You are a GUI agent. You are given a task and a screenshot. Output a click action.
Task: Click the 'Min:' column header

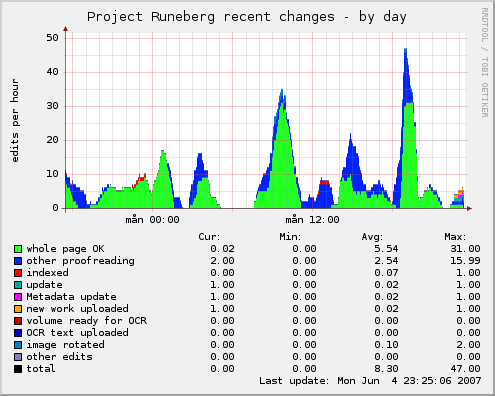point(290,237)
